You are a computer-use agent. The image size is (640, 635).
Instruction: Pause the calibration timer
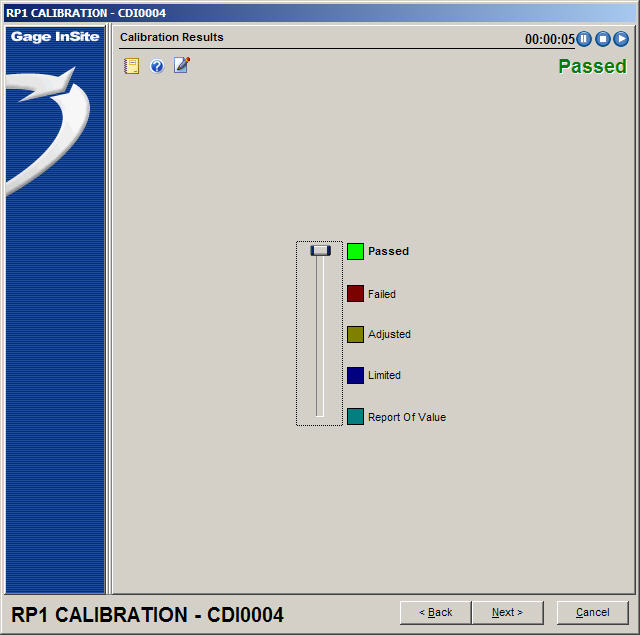point(584,39)
